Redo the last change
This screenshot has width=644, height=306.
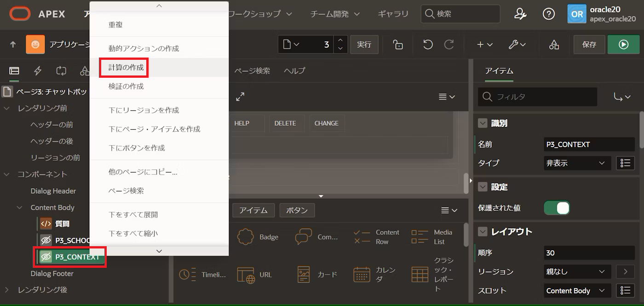coord(449,45)
